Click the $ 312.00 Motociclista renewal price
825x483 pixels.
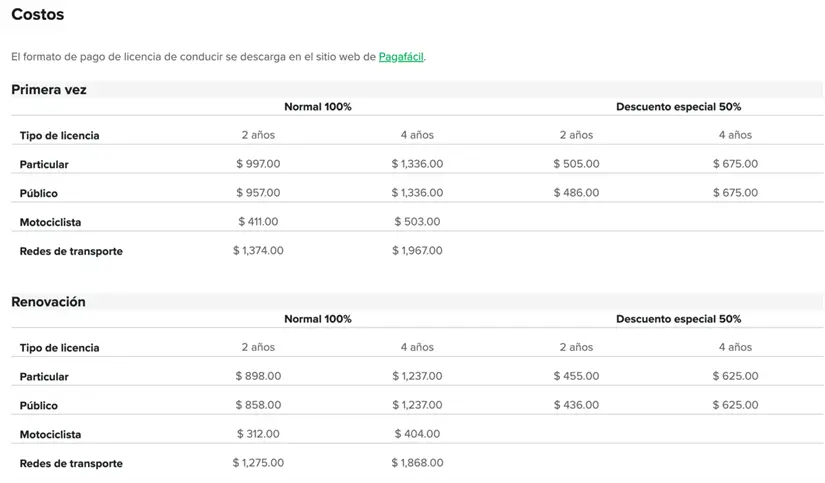pyautogui.click(x=258, y=434)
